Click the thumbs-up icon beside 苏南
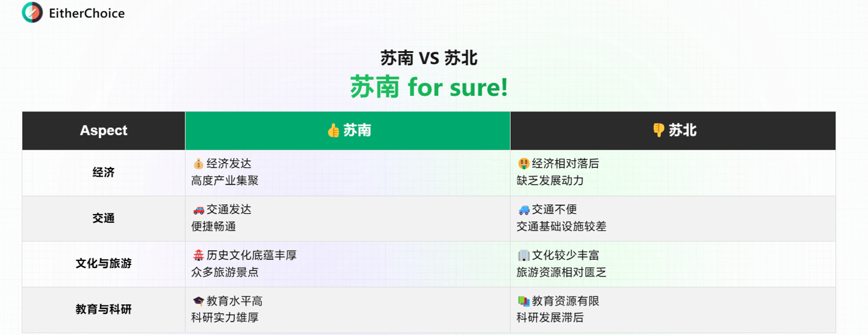868x335 pixels. (333, 131)
